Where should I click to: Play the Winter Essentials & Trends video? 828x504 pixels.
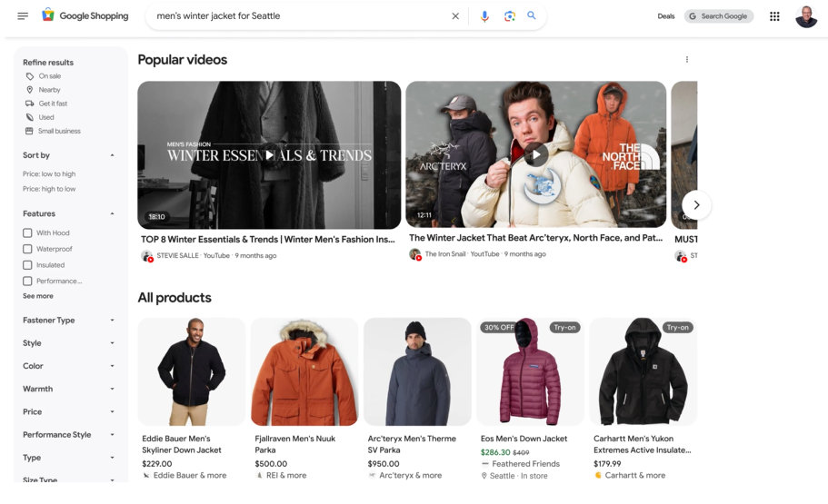point(269,154)
